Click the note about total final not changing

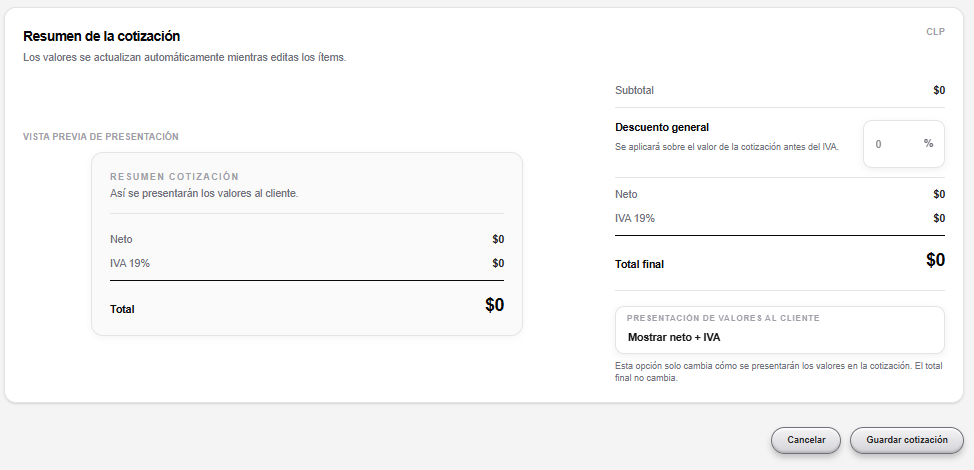tap(779, 372)
